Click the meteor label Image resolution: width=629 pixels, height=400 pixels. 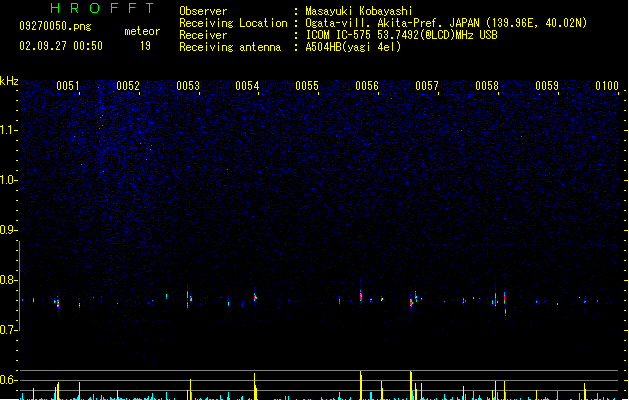pyautogui.click(x=142, y=31)
